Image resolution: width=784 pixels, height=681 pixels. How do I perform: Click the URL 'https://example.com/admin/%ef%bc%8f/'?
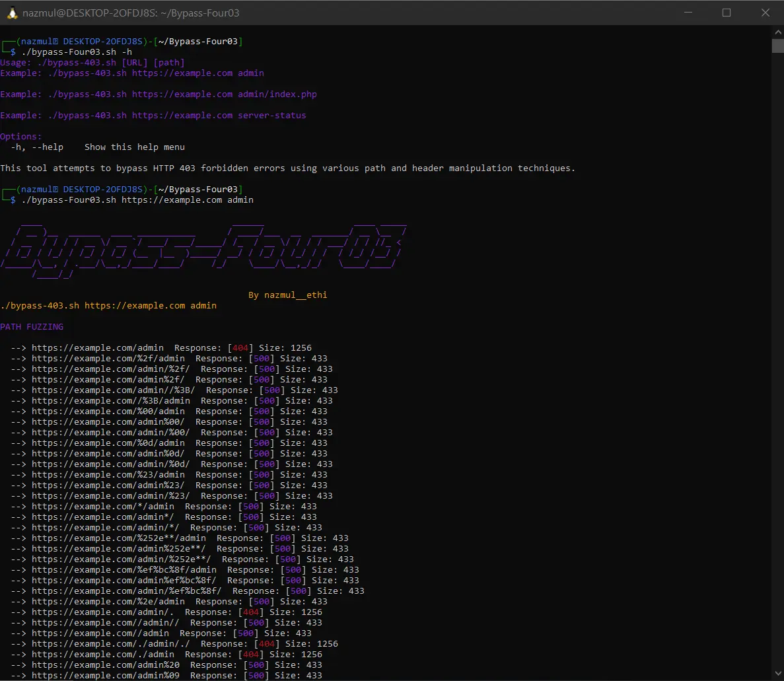tap(127, 591)
